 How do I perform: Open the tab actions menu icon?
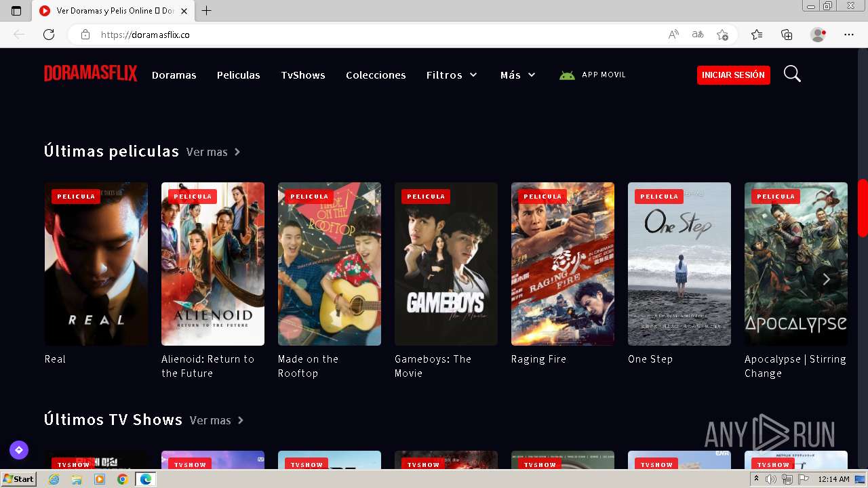[16, 11]
